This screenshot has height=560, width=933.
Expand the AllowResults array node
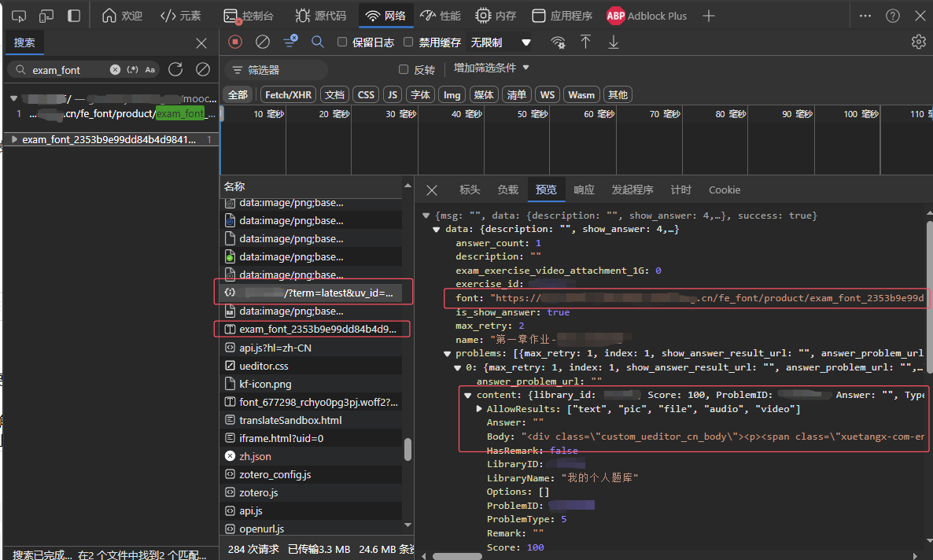click(x=479, y=409)
